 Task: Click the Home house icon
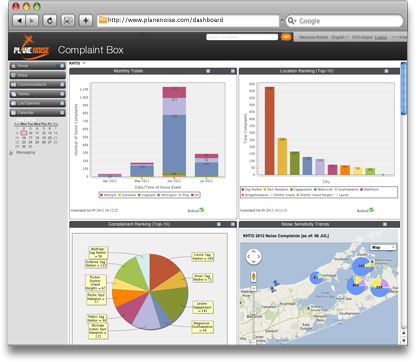[13, 66]
